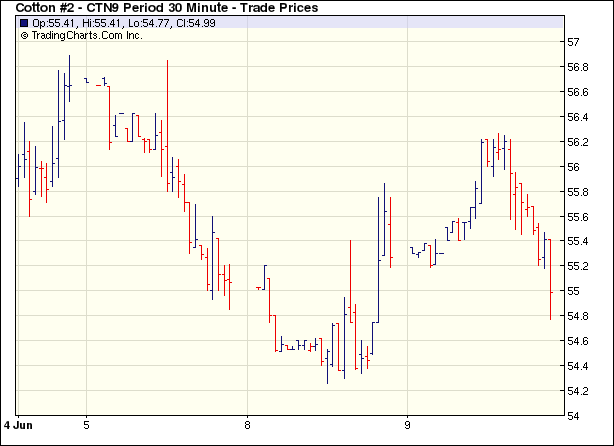This screenshot has width=614, height=446.
Task: Click the 54 label at y-axis bottom
Action: (x=574, y=416)
